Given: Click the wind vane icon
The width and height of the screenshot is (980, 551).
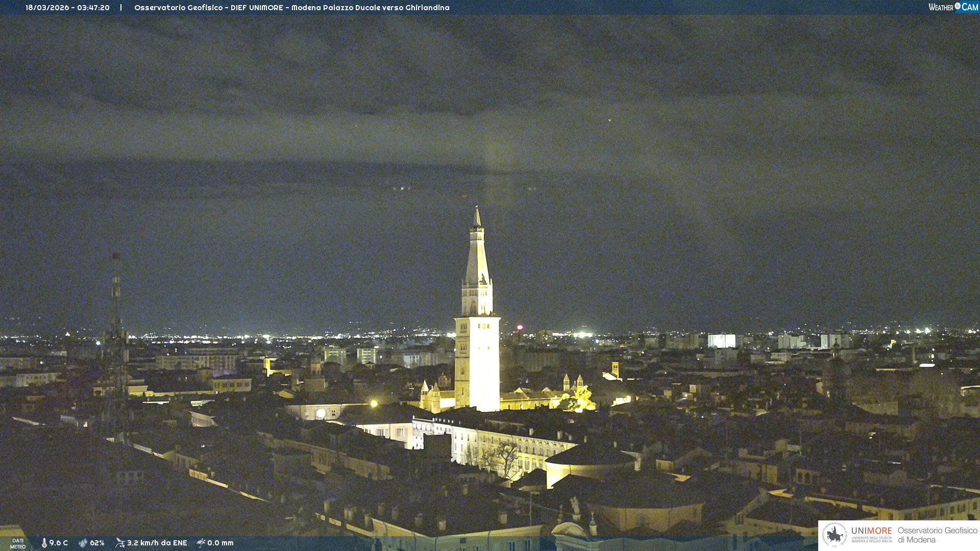Looking at the screenshot, I should pyautogui.click(x=120, y=543).
